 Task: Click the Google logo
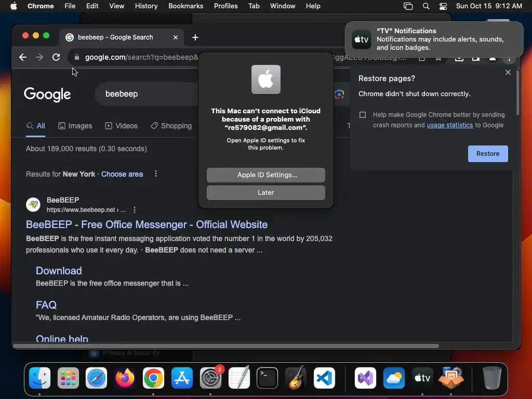point(47,95)
